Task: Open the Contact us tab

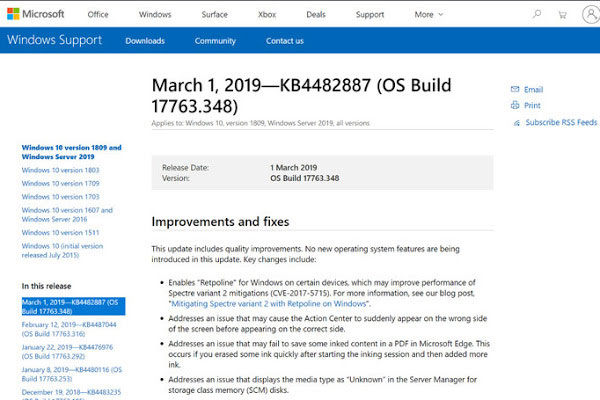Action: pyautogui.click(x=285, y=41)
